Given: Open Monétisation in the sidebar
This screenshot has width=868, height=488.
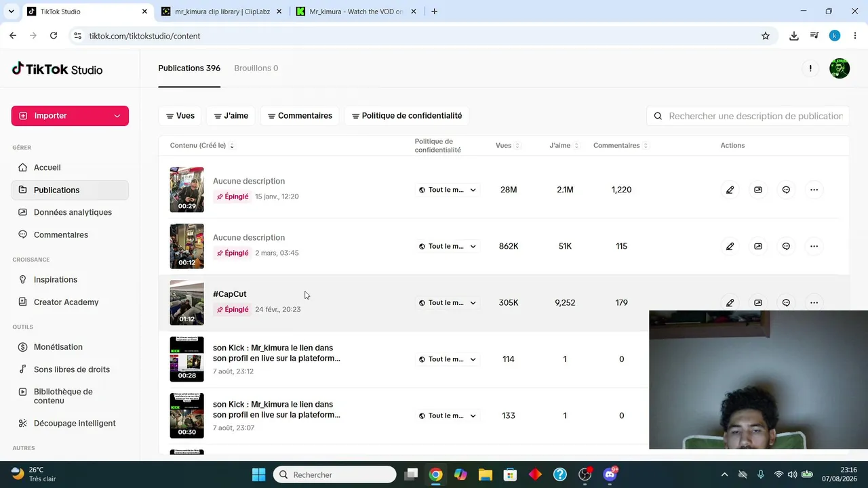Looking at the screenshot, I should (x=70, y=346).
